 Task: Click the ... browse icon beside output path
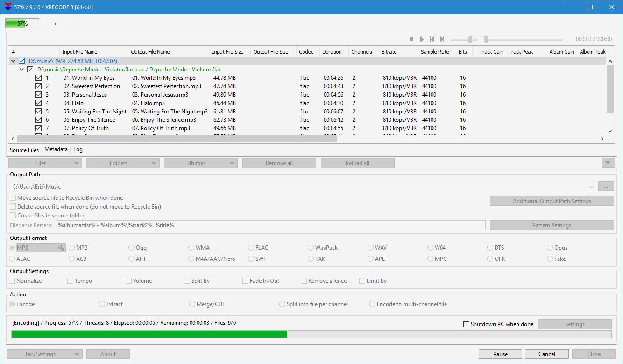pos(606,186)
